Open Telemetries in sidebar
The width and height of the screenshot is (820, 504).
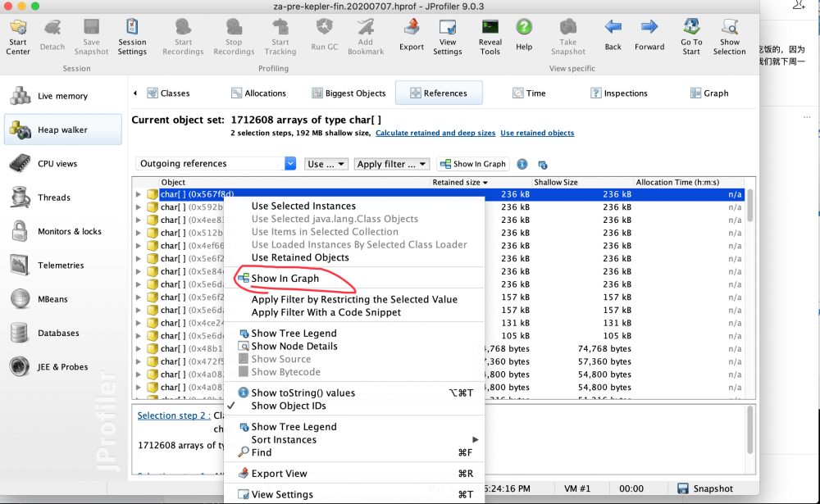point(63,265)
